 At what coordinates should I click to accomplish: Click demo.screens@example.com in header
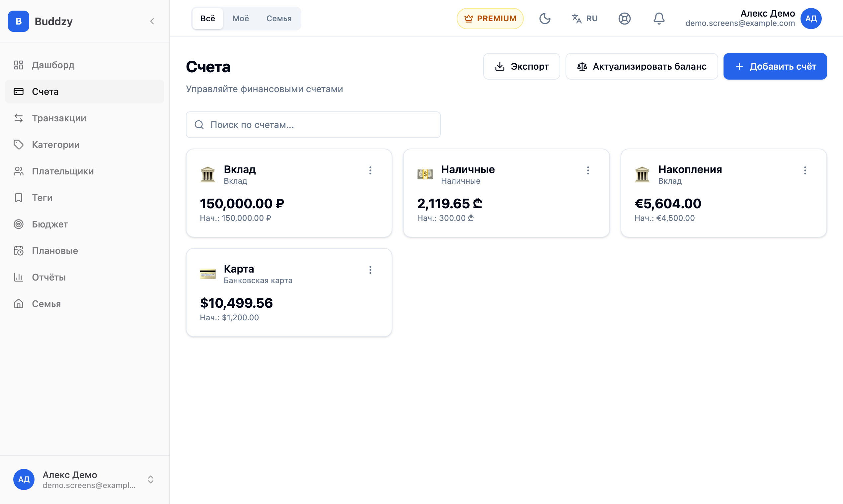pos(740,24)
